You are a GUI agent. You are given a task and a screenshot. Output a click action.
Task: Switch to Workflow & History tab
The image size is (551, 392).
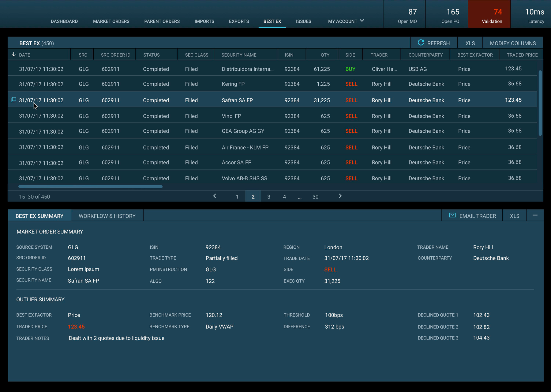107,216
